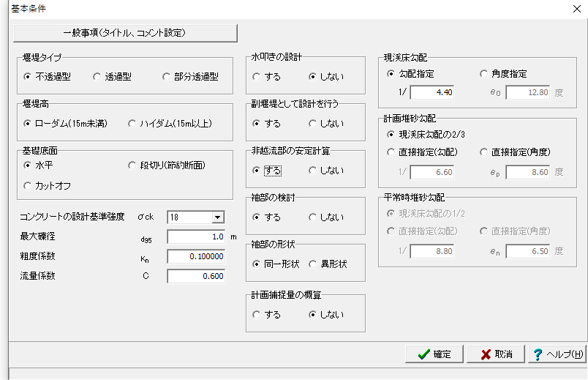The width and height of the screenshot is (588, 380).
Task: Select 角度指定 for 現渓床勾配
Action: point(484,74)
